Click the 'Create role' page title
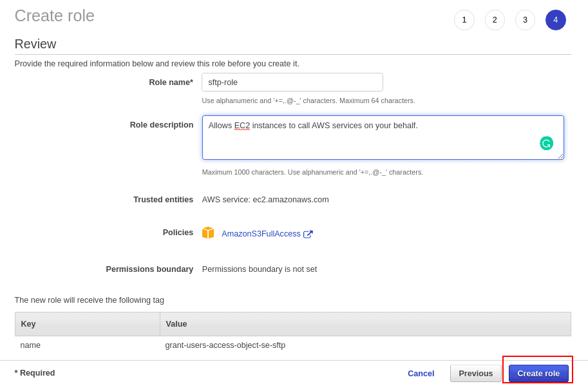The height and width of the screenshot is (384, 588). coord(54,15)
